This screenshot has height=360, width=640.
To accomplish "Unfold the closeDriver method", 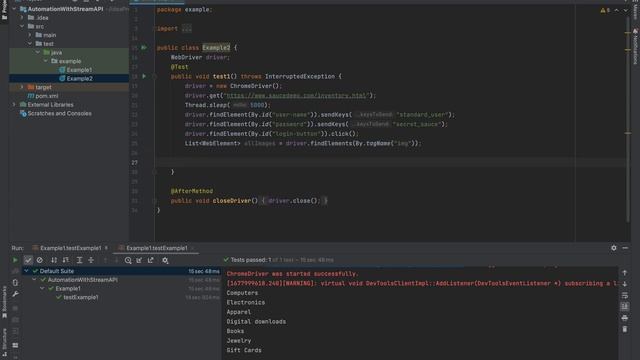I will (155, 201).
